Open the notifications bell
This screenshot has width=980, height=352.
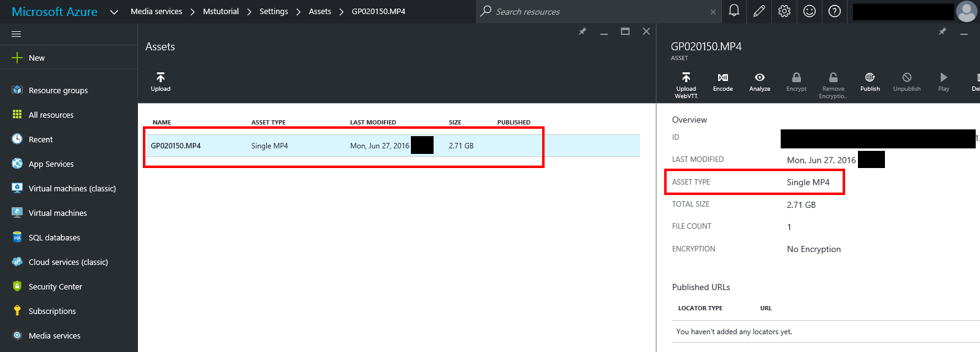coord(734,10)
